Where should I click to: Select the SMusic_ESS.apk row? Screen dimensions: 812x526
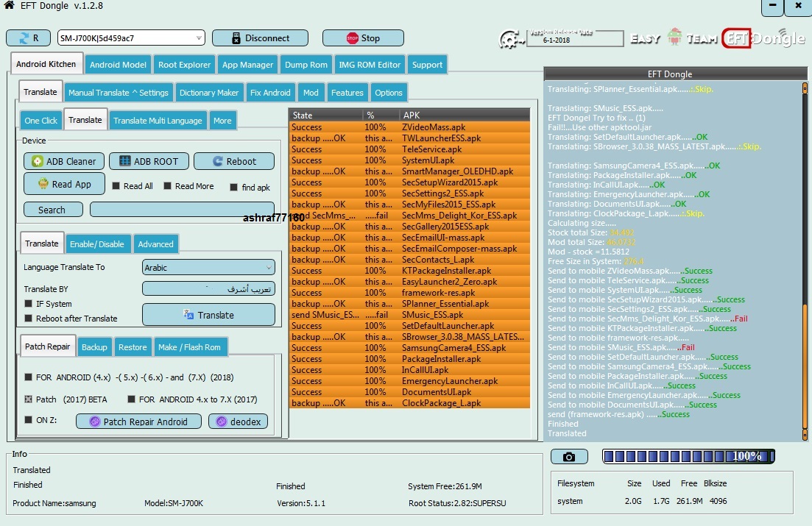tap(409, 315)
